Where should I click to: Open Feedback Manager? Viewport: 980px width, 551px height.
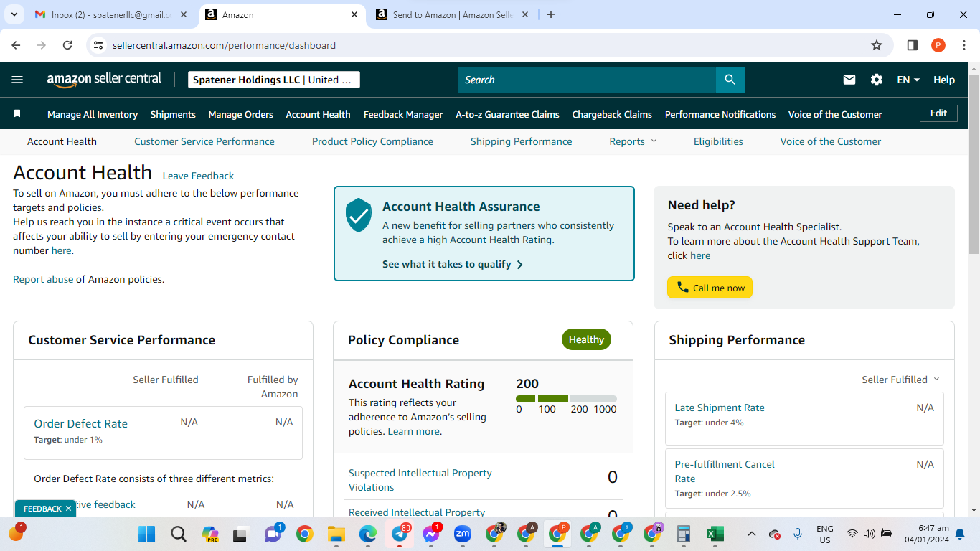click(x=403, y=114)
